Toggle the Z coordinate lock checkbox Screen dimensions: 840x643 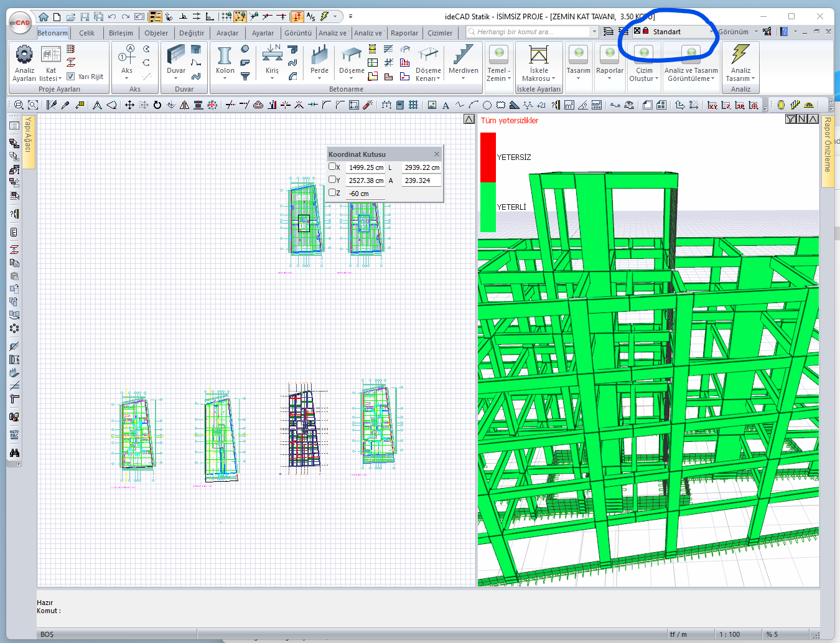pos(332,193)
